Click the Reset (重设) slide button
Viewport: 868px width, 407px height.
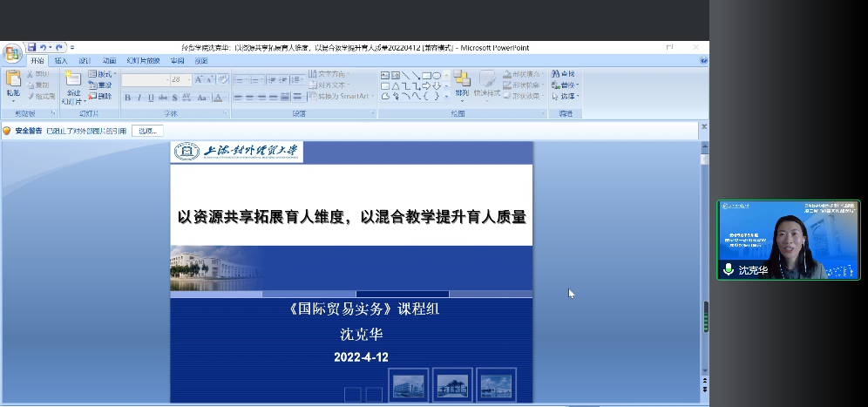point(101,85)
